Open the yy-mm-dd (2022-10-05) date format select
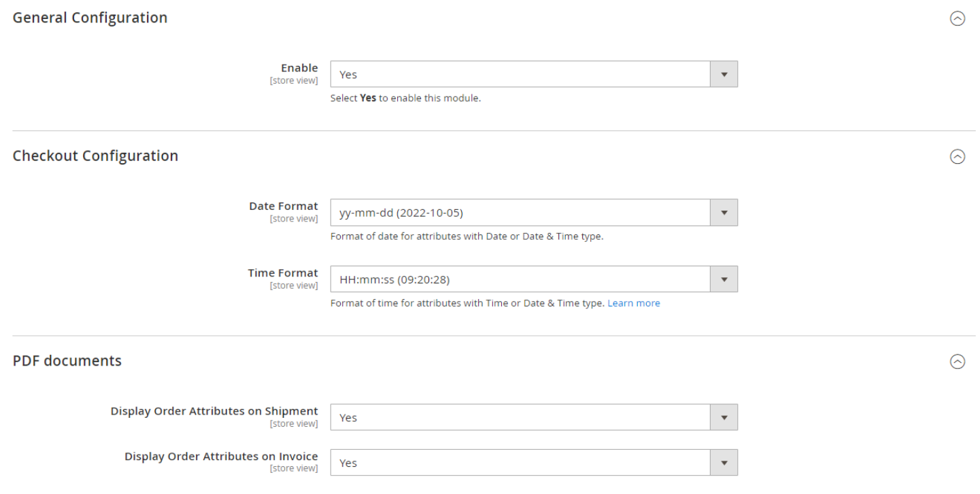 click(x=520, y=213)
